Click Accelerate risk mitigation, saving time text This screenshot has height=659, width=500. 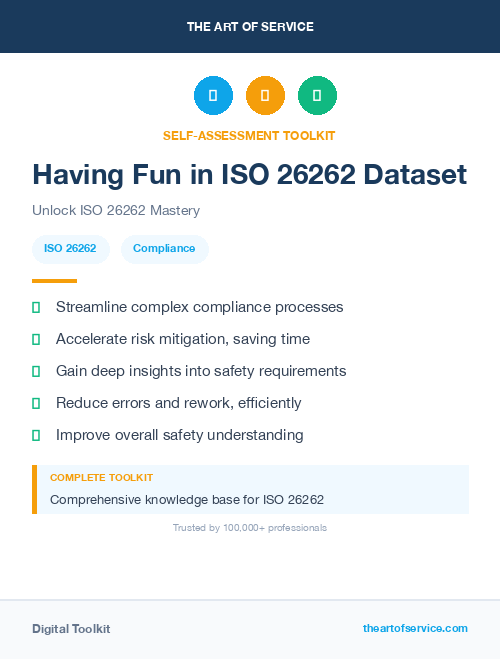183,339
